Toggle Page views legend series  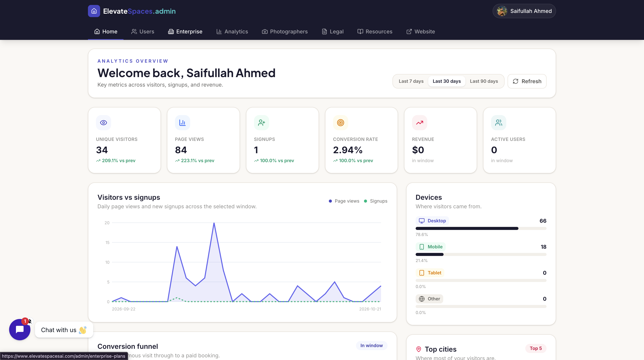point(344,201)
